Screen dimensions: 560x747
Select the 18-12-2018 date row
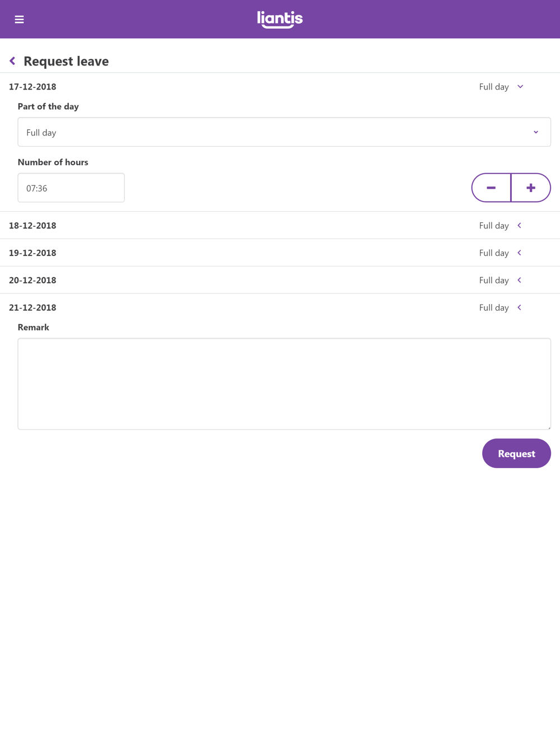point(32,226)
